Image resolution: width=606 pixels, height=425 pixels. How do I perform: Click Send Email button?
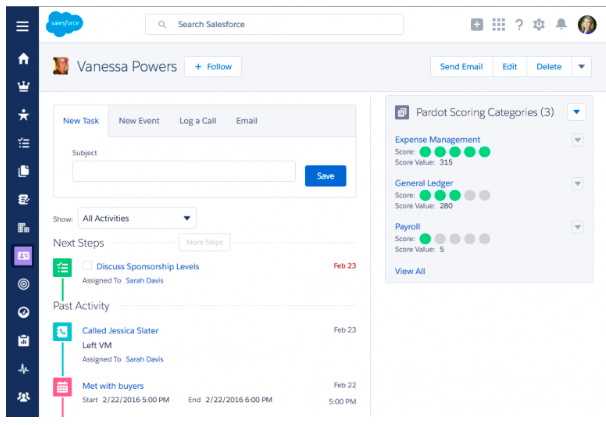(461, 66)
